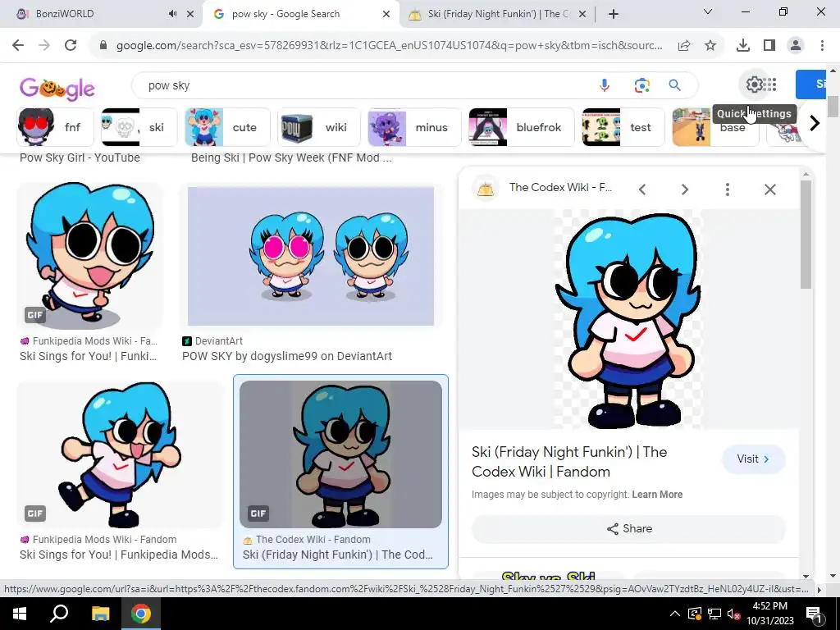The image size is (840, 630).
Task: Close the pow sky Google Search tab
Action: [386, 14]
